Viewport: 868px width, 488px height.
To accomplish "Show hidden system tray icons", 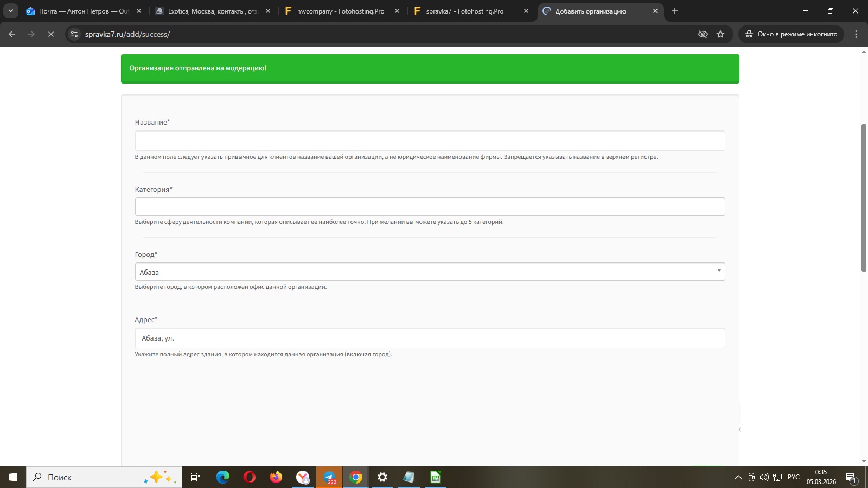I will 738,477.
